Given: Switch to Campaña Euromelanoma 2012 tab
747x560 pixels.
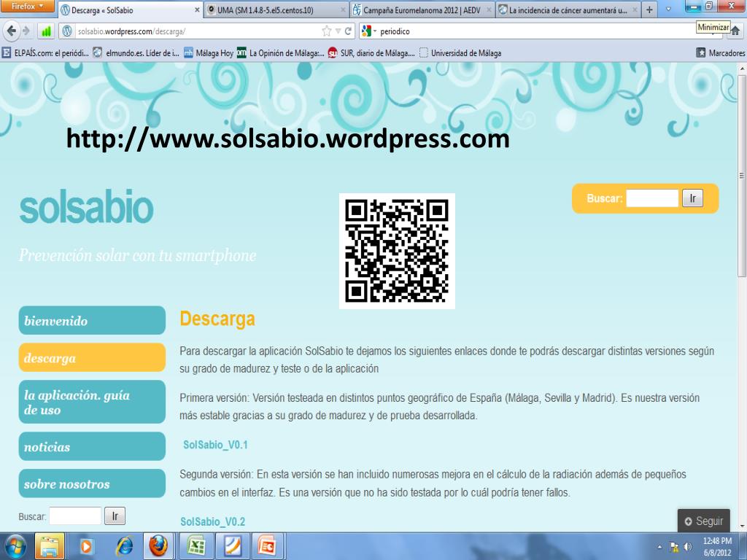Looking at the screenshot, I should [422, 10].
